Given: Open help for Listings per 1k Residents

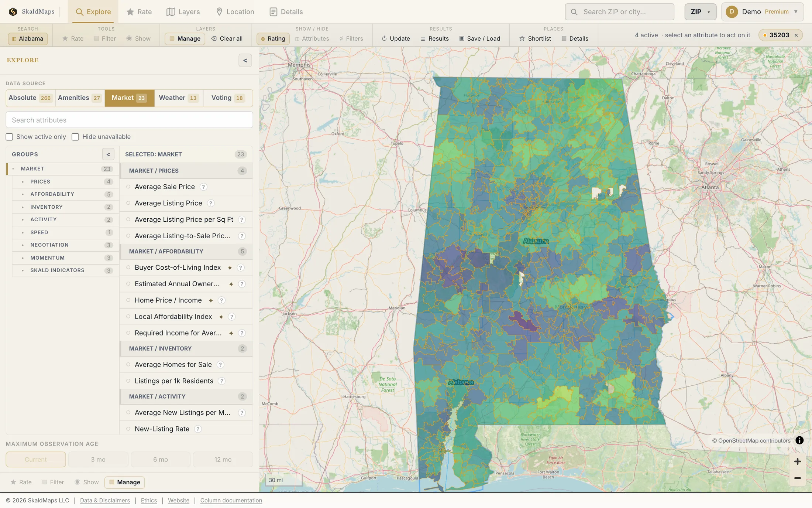Looking at the screenshot, I should (221, 381).
